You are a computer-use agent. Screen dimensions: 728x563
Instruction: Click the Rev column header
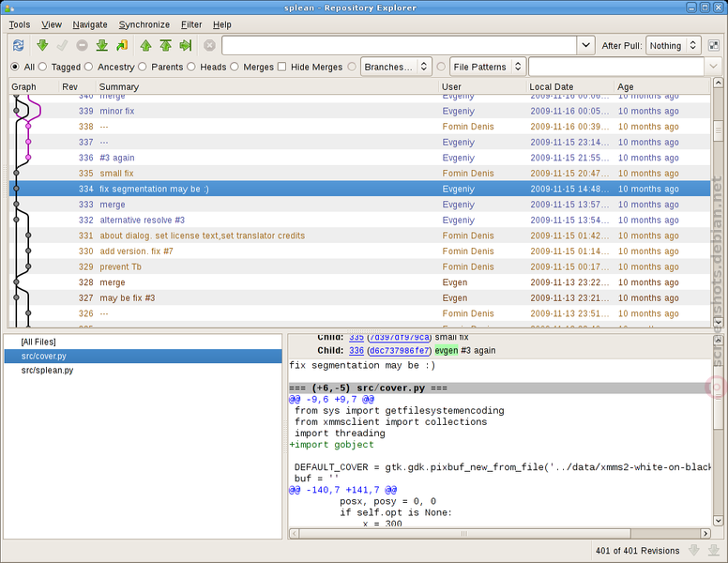78,87
